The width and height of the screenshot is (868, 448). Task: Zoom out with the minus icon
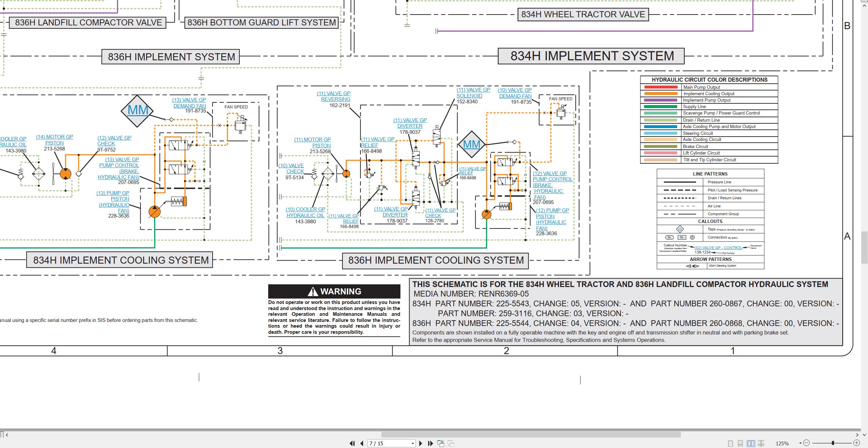click(x=807, y=443)
